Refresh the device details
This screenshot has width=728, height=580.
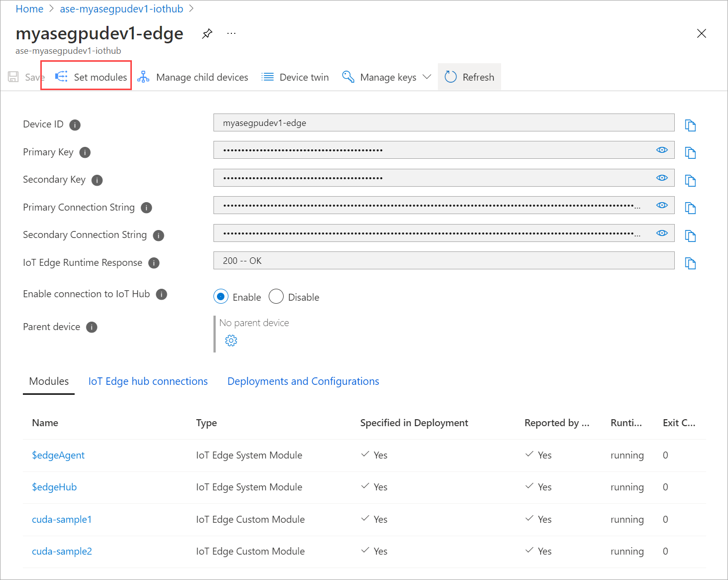click(469, 77)
